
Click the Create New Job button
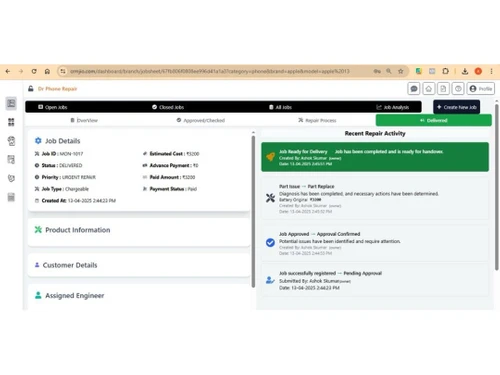[457, 107]
